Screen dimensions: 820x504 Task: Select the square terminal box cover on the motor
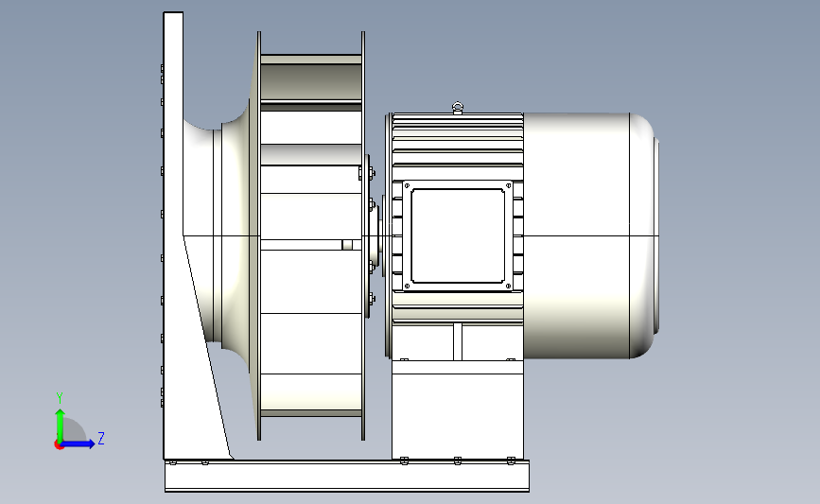pyautogui.click(x=458, y=235)
